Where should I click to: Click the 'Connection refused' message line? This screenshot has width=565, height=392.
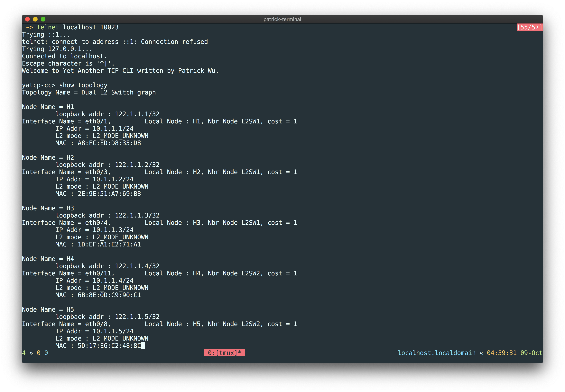click(x=115, y=42)
